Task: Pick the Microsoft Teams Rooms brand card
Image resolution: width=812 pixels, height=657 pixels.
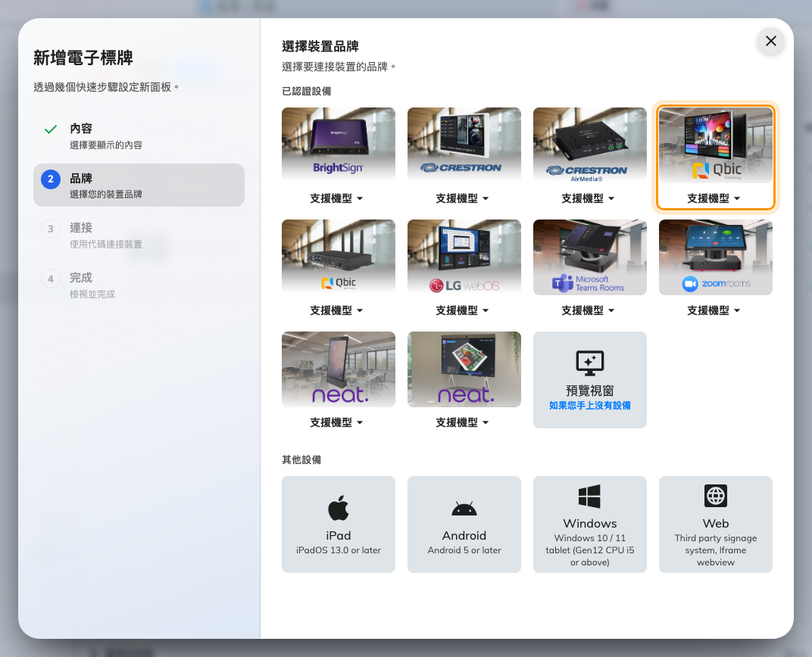Action: pyautogui.click(x=590, y=257)
